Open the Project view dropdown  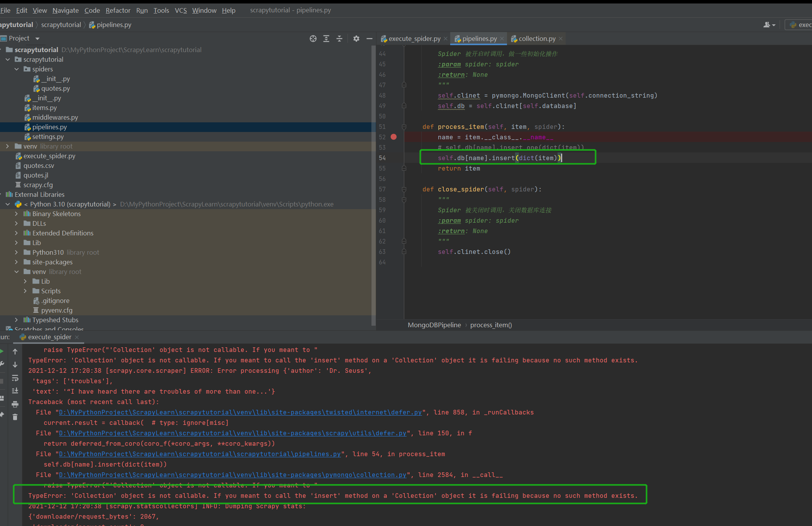point(37,39)
